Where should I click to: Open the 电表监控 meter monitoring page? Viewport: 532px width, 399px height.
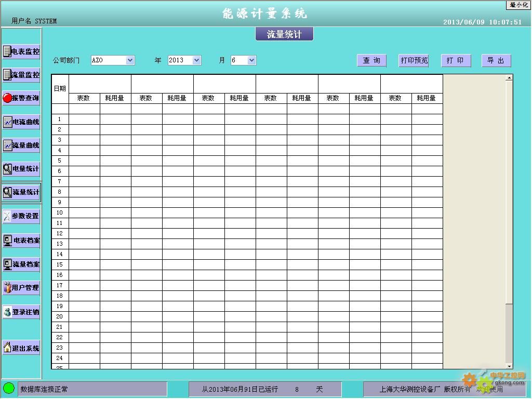point(21,51)
